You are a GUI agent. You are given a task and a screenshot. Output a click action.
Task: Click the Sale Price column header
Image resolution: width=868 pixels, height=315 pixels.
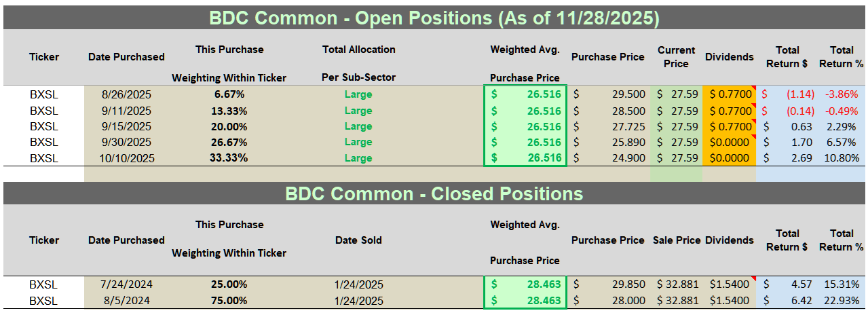pos(676,240)
